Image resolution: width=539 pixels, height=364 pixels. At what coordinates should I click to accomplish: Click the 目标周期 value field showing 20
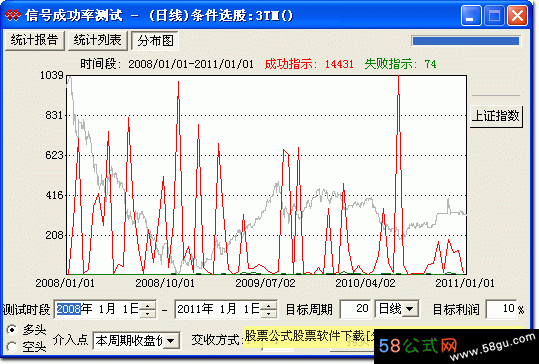click(x=355, y=309)
